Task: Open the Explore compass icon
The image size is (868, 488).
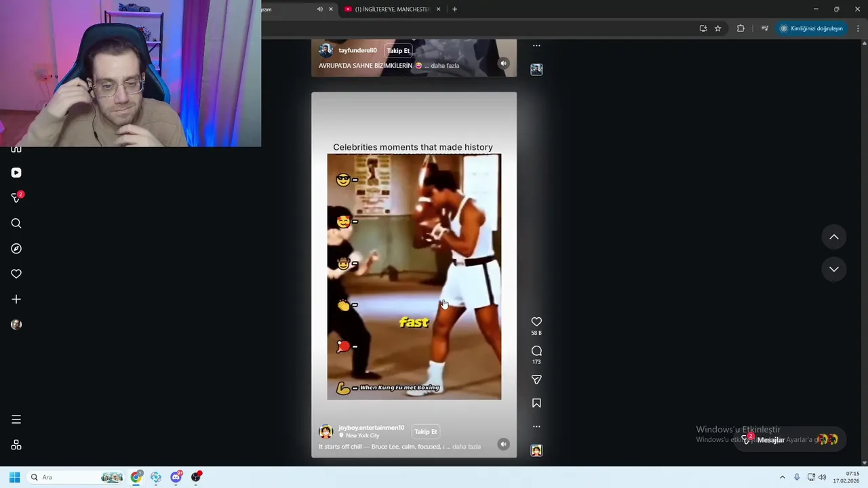Action: 16,249
